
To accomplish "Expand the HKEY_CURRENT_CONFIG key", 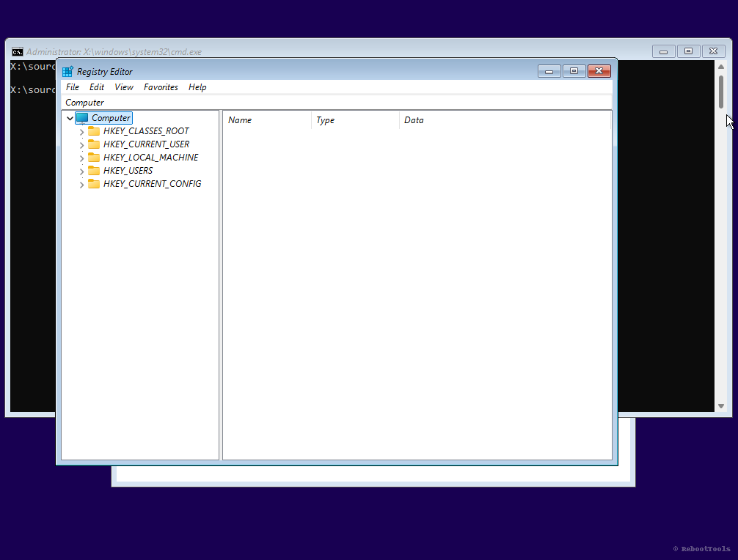I will tap(81, 183).
